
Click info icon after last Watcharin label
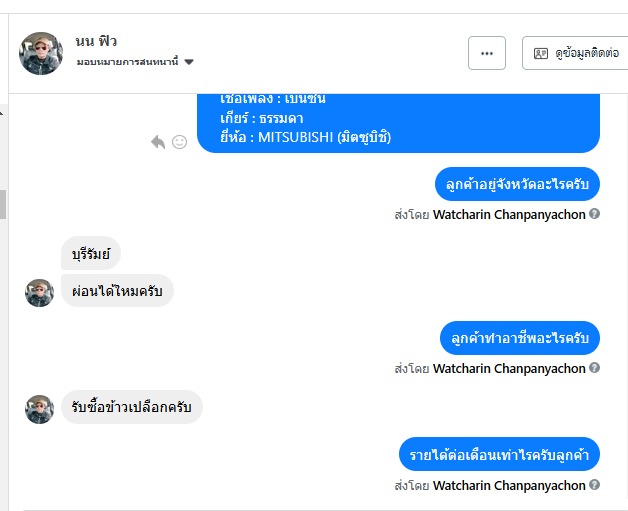pyautogui.click(x=595, y=485)
